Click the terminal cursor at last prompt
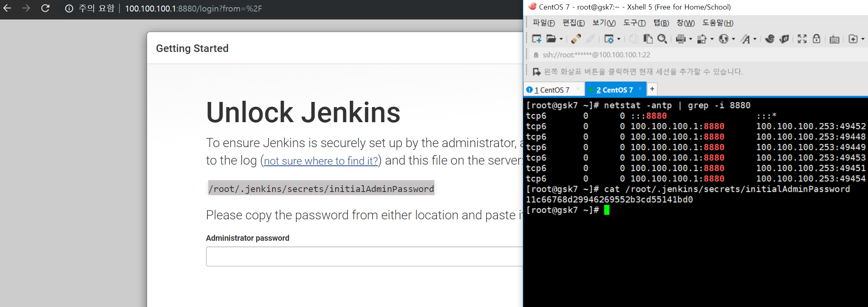 tap(607, 210)
